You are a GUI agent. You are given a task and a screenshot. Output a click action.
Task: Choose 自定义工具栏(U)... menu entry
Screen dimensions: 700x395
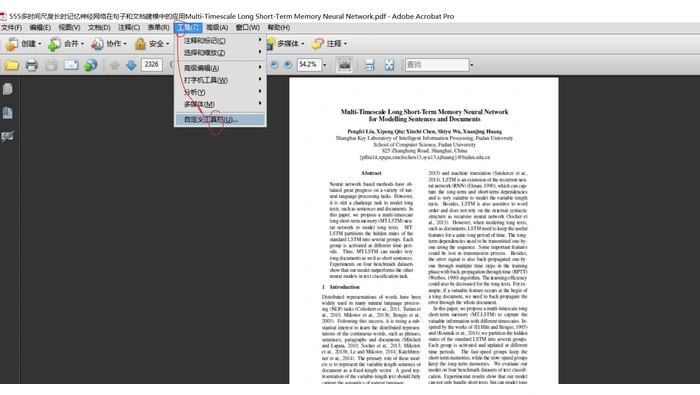point(221,120)
